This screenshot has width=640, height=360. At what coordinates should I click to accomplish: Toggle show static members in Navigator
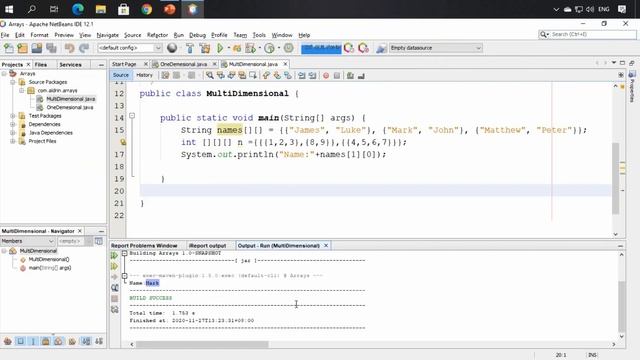pyautogui.click(x=33, y=341)
